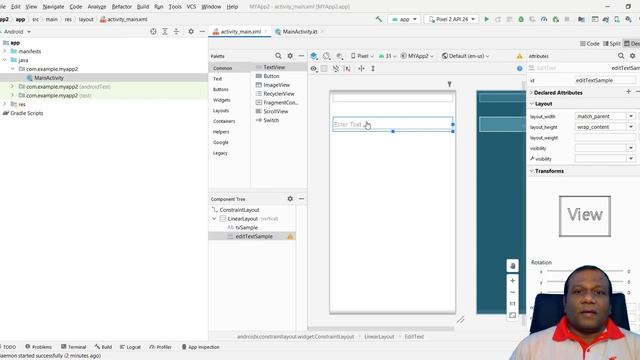Screen dimensions: 640x360
Task: Open the App Inspection tool window
Action: tap(200, 347)
